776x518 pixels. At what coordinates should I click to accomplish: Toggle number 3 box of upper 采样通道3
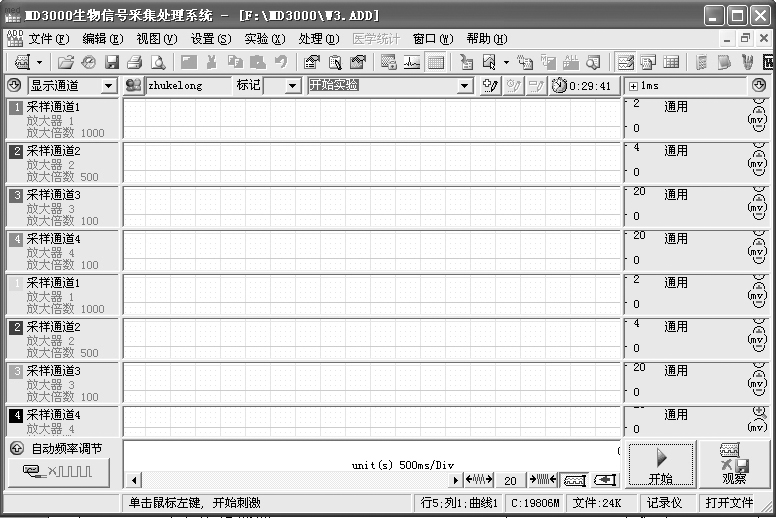16,195
